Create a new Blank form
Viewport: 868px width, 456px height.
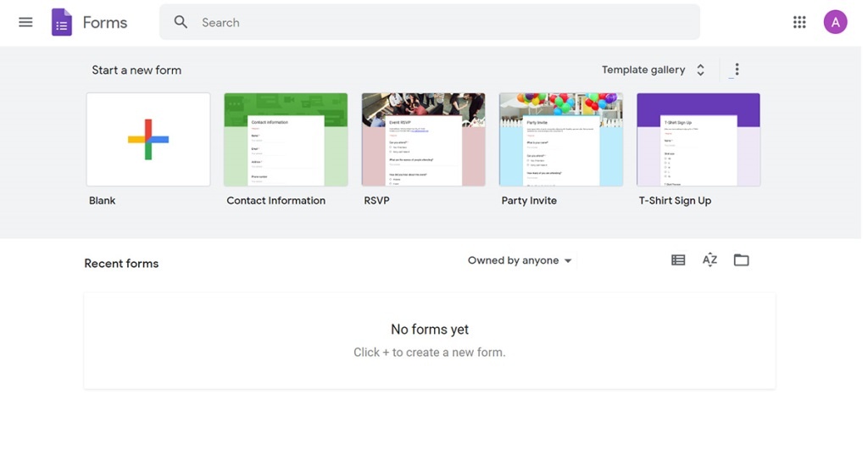pos(148,139)
